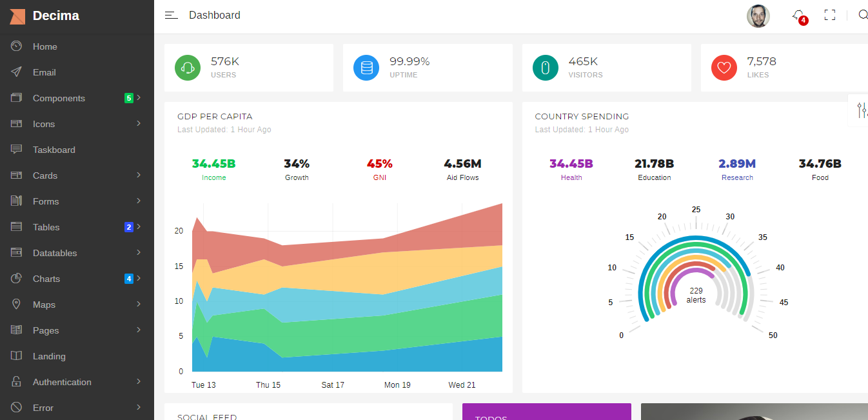Navigate to the Landing page link

(x=49, y=356)
